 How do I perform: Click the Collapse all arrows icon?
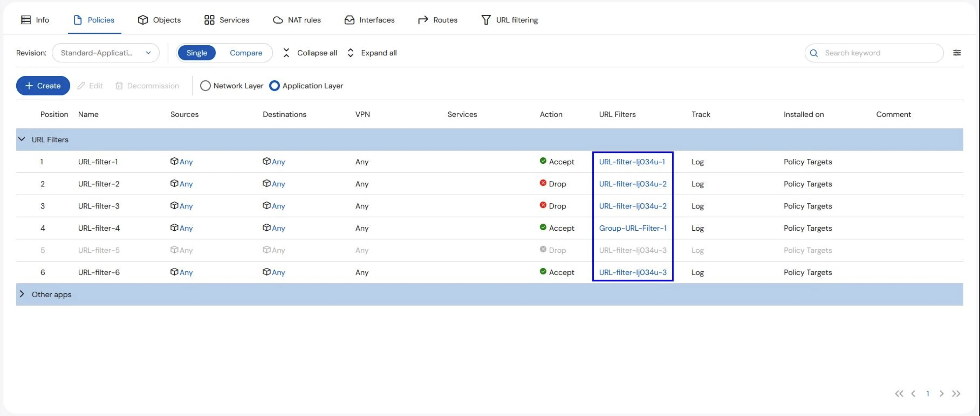point(286,53)
